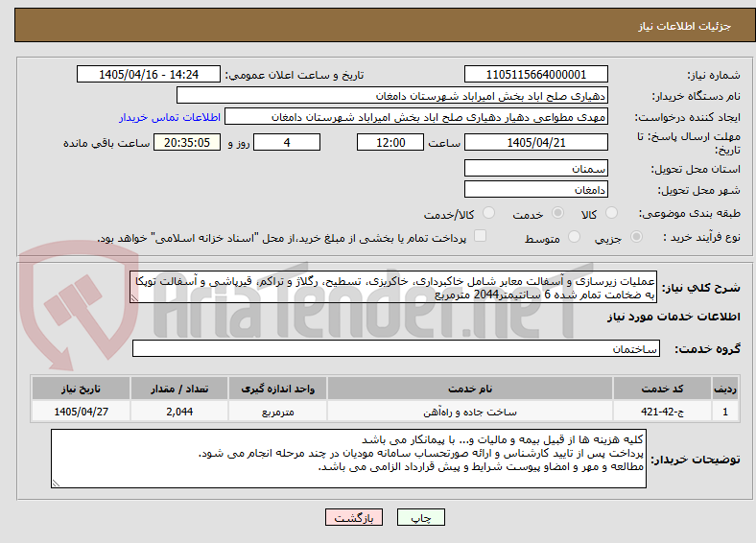Image resolution: width=756 pixels, height=543 pixels.
Task: Click the remaining time field 20:35:05
Action: (187, 142)
